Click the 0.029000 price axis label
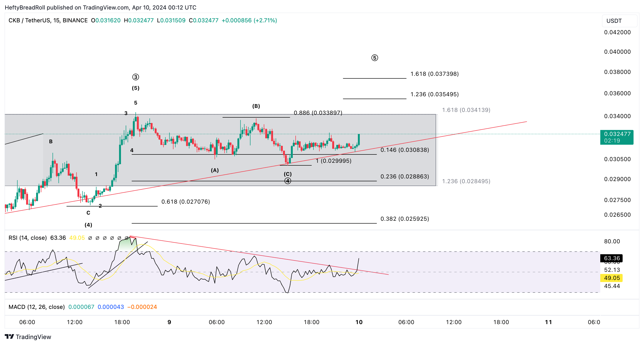 coord(617,179)
